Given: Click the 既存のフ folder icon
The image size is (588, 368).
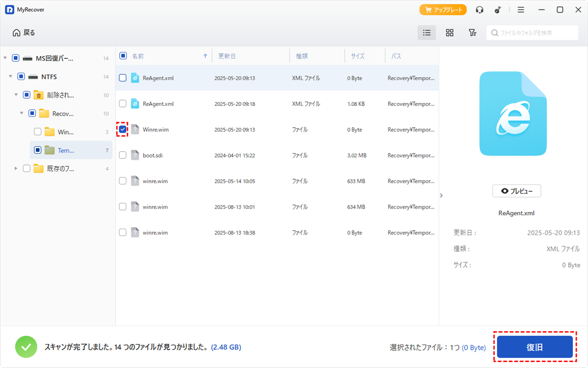Looking at the screenshot, I should tap(39, 168).
